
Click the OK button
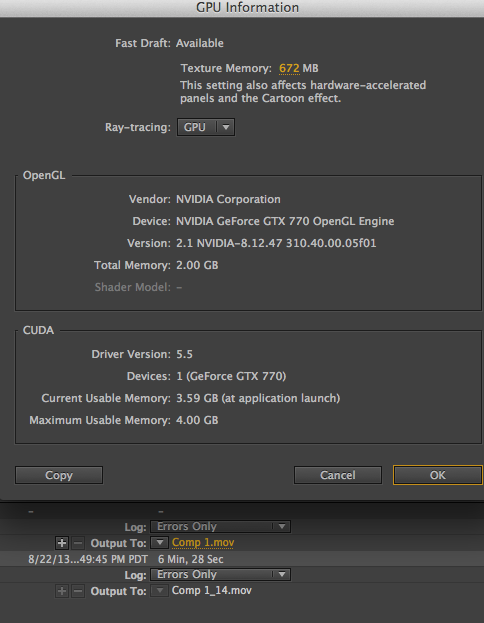click(x=438, y=475)
